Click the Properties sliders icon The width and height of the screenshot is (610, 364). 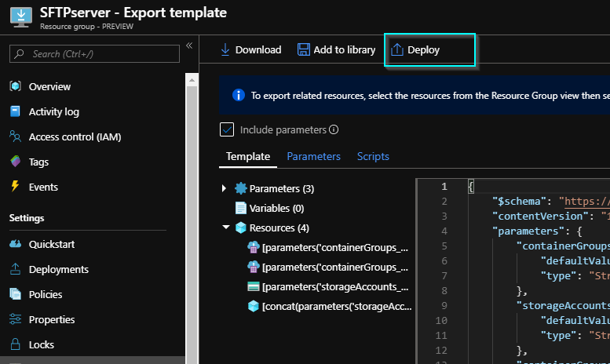click(x=15, y=318)
